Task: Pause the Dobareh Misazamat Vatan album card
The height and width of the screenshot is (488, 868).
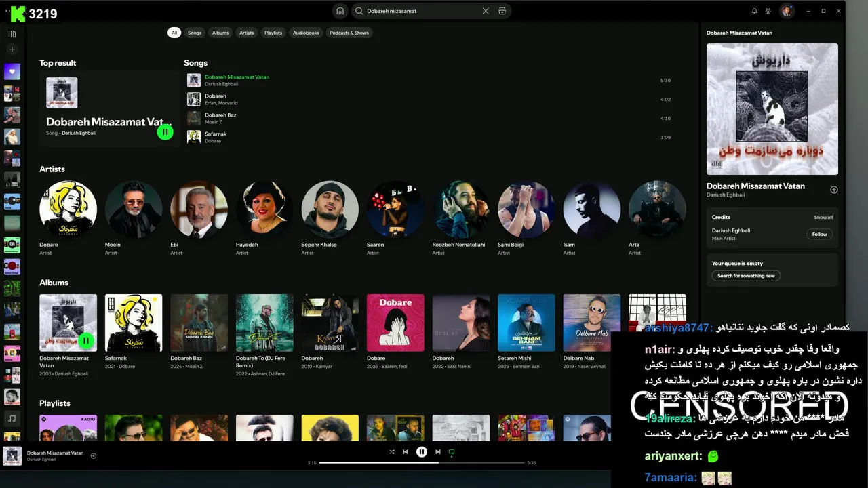Action: (x=86, y=340)
